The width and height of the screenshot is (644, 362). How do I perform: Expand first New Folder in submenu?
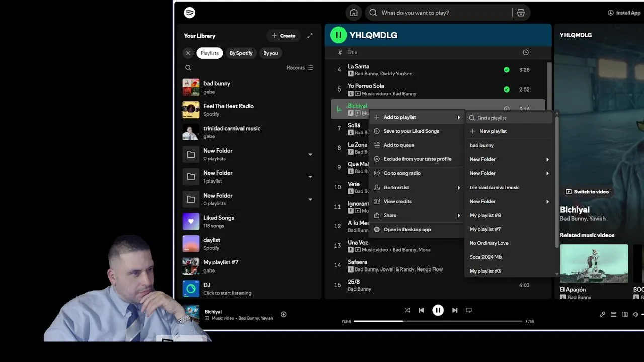(x=509, y=159)
